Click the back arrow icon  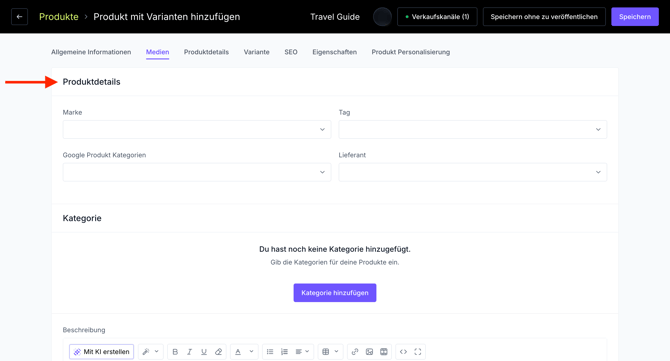19,17
